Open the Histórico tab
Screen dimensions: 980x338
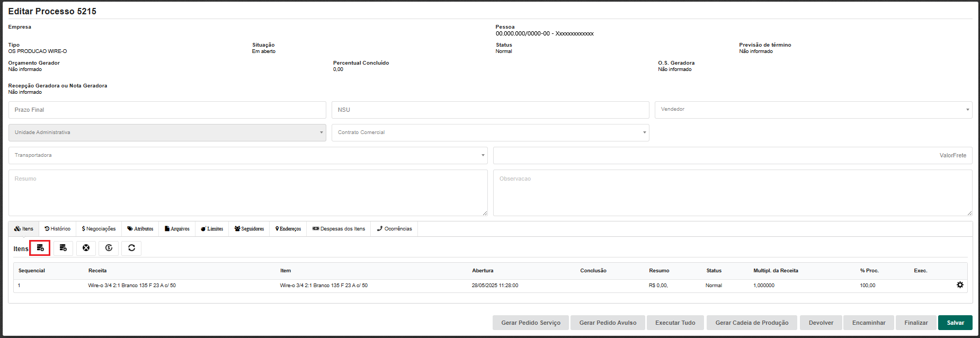pyautogui.click(x=57, y=229)
